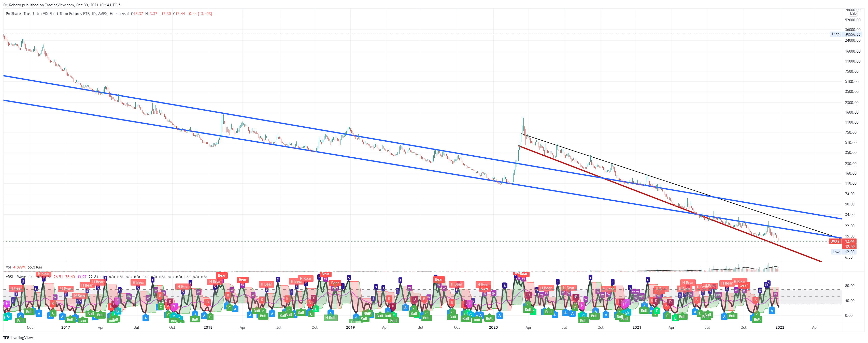Image resolution: width=868 pixels, height=343 pixels.
Task: Click the 56.536M volume value
Action: 35,267
